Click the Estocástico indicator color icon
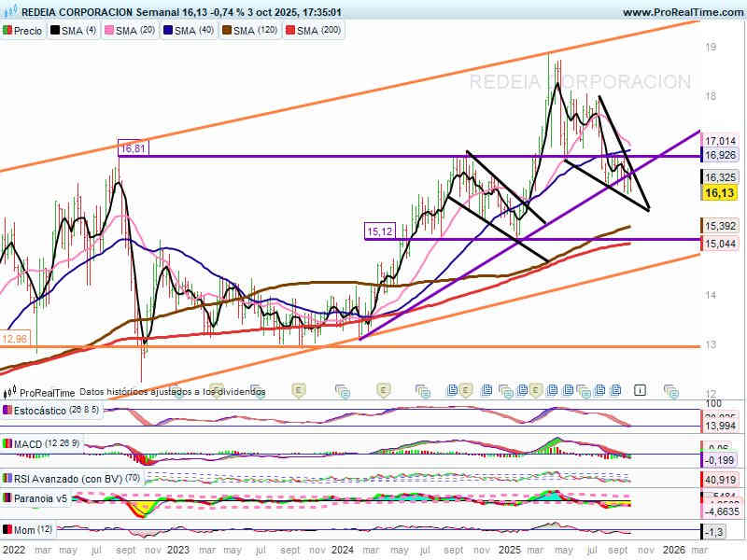This screenshot has height=560, width=747. coord(8,410)
